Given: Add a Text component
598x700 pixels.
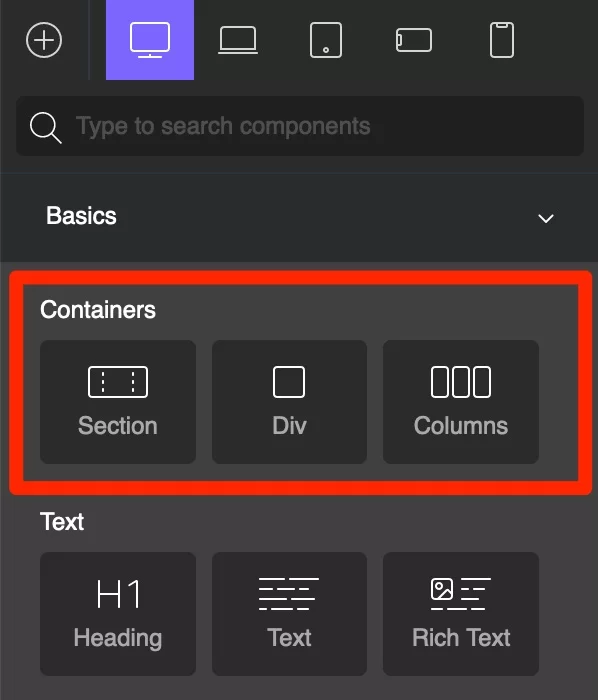Looking at the screenshot, I should [289, 614].
